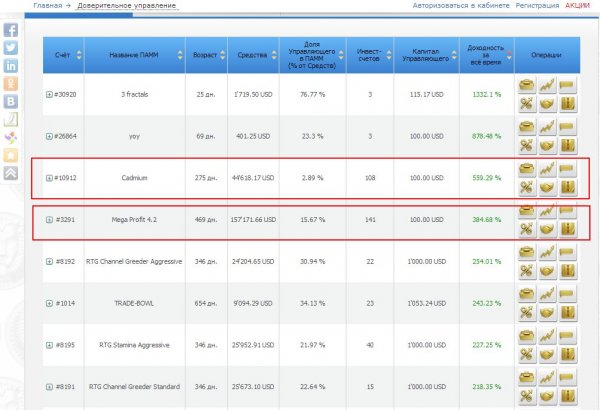This screenshot has height=410, width=600.
Task: Expand details for account #8195
Action: [49, 345]
